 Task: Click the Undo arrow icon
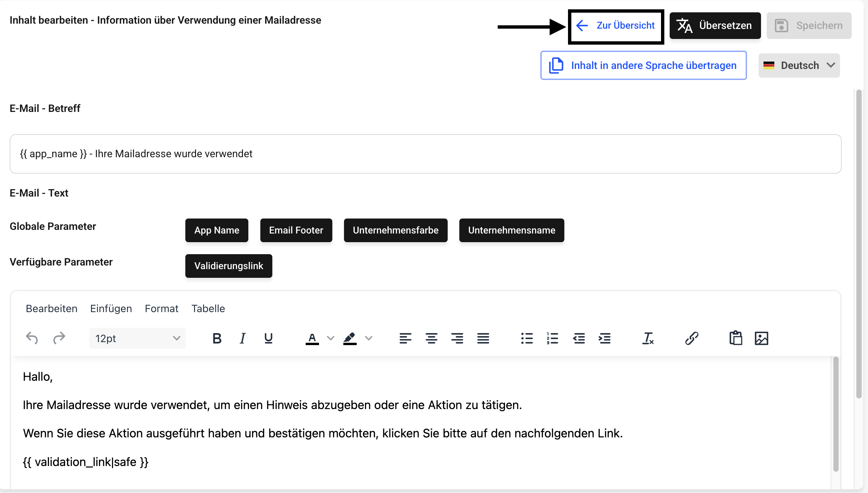32,338
